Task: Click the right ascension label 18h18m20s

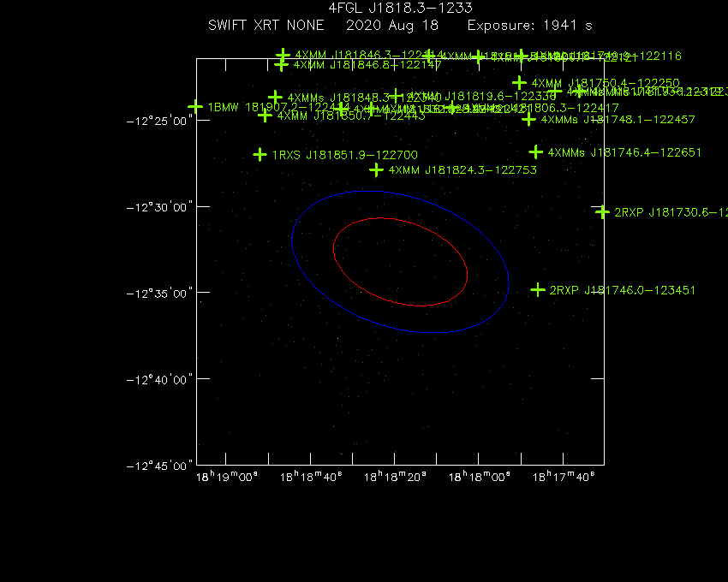Action: 395,477
